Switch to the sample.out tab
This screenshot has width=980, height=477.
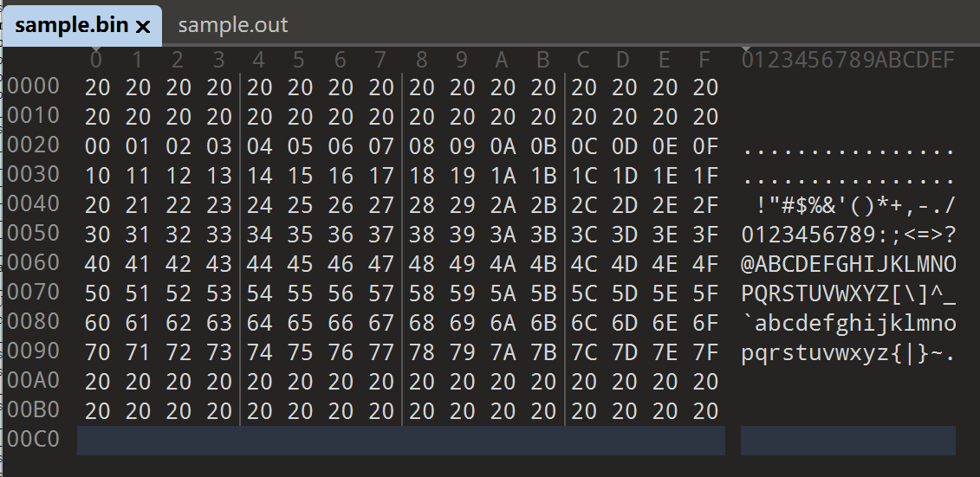[x=233, y=25]
